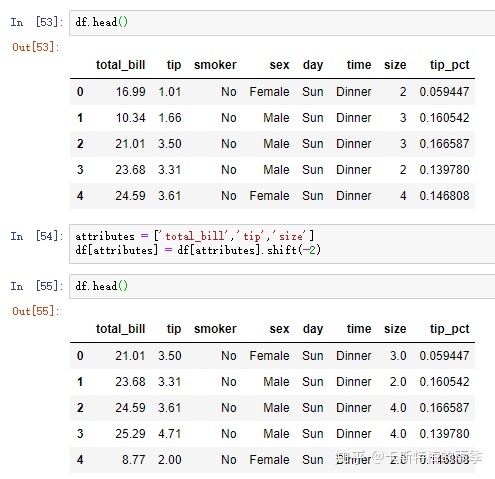Click the df[attributes].shift(-2) code line
Viewport: 495px width, 479px height.
click(x=198, y=250)
